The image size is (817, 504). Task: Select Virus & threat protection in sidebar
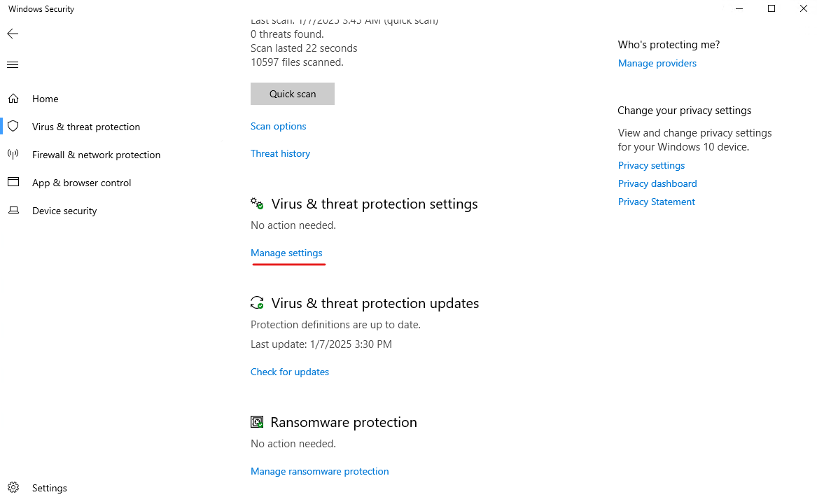tap(86, 127)
